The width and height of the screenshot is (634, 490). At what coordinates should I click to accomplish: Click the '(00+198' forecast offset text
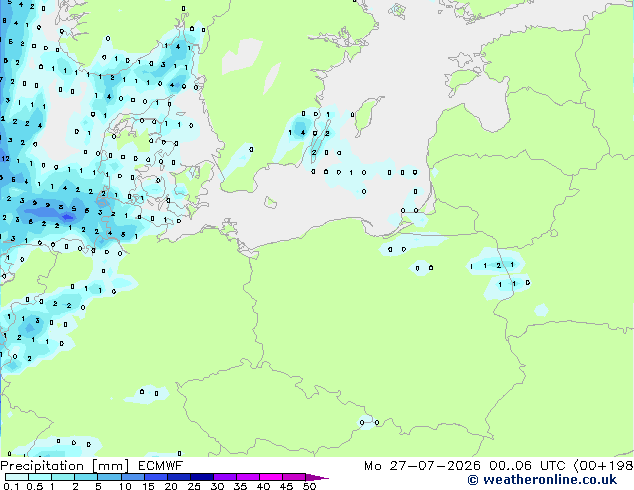click(x=603, y=466)
